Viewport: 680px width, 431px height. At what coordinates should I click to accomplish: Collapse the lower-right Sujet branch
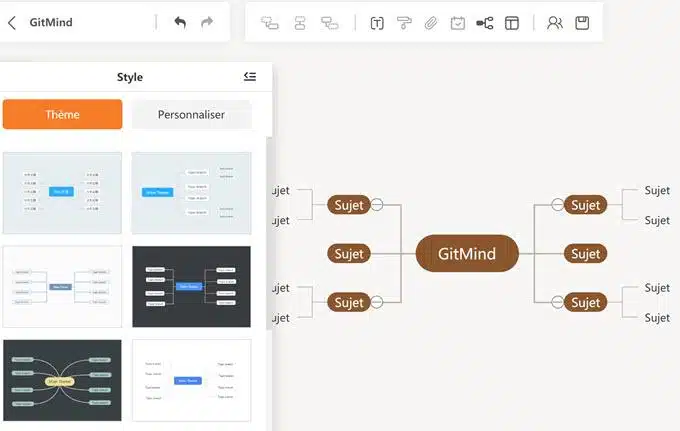[557, 302]
